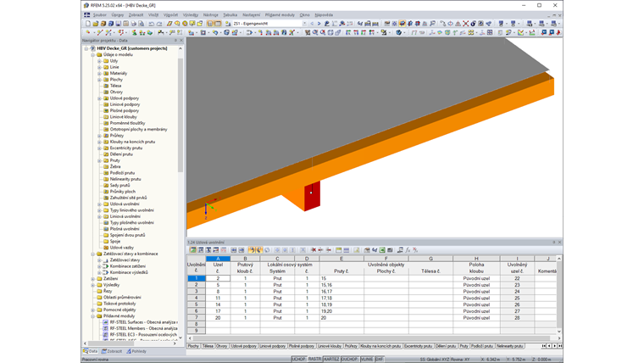Switch to the Excentricity prutu table tab
Image resolution: width=644 pixels, height=363 pixels.
[418, 346]
